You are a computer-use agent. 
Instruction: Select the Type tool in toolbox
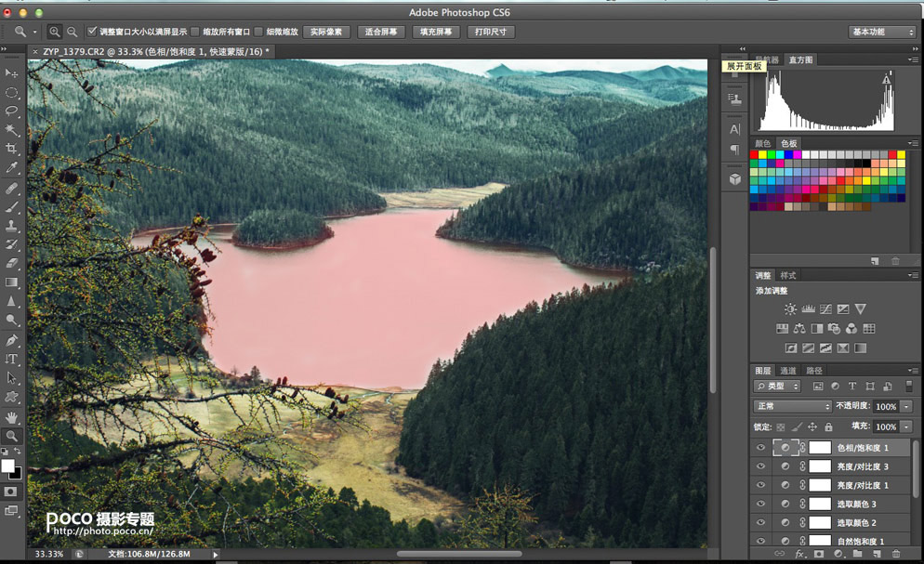[11, 360]
